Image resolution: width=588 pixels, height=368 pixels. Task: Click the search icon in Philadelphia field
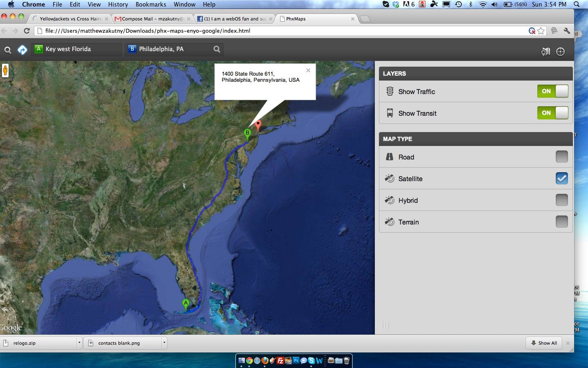coord(217,49)
